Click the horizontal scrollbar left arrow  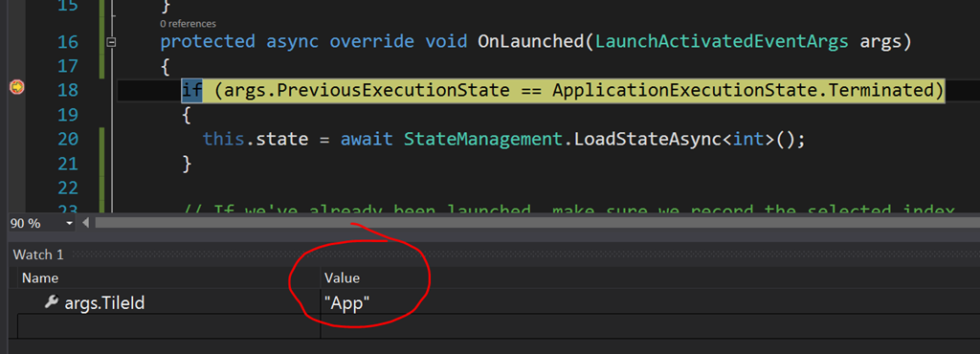click(x=85, y=223)
